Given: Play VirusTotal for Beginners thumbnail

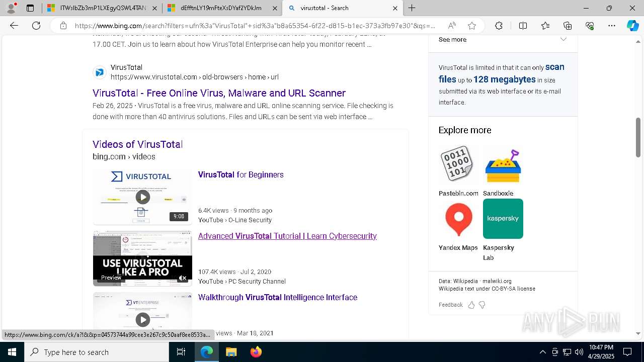Looking at the screenshot, I should 142,197.
